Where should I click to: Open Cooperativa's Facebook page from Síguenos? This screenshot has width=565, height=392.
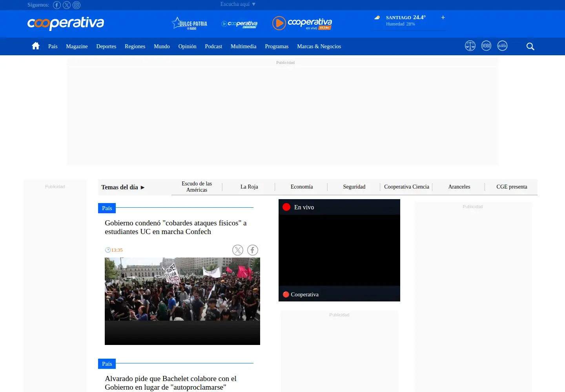pyautogui.click(x=57, y=5)
